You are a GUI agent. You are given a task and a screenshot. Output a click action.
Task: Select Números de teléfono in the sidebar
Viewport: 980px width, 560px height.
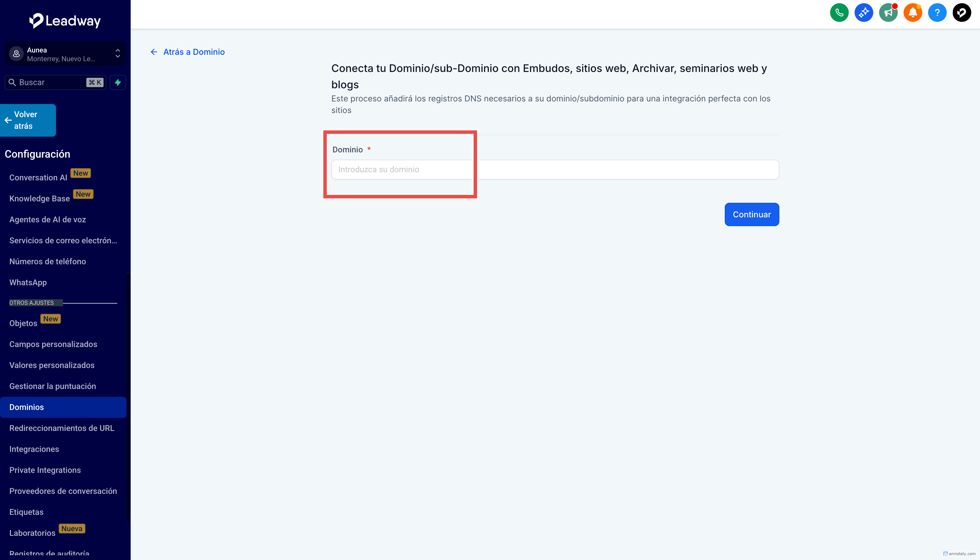coord(47,262)
